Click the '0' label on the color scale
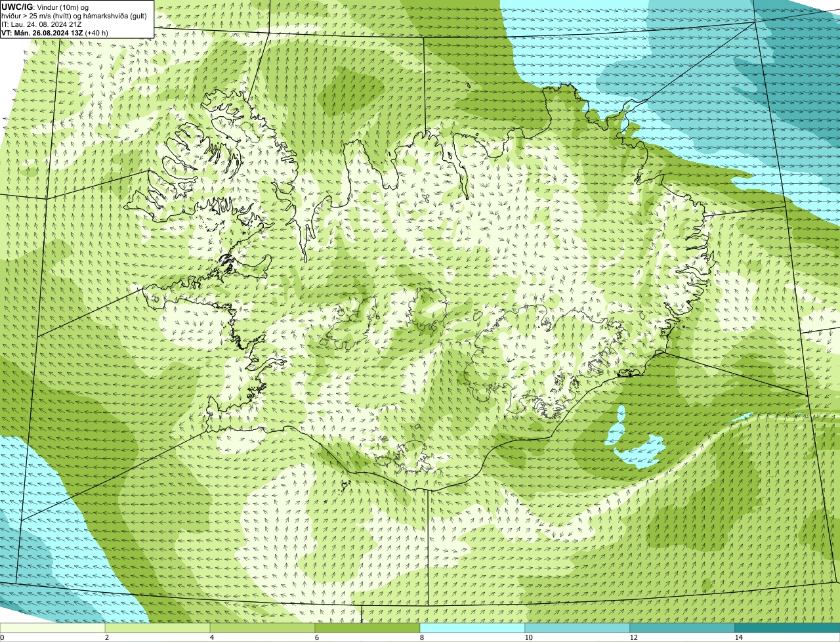The height and width of the screenshot is (642, 840). click(2, 637)
